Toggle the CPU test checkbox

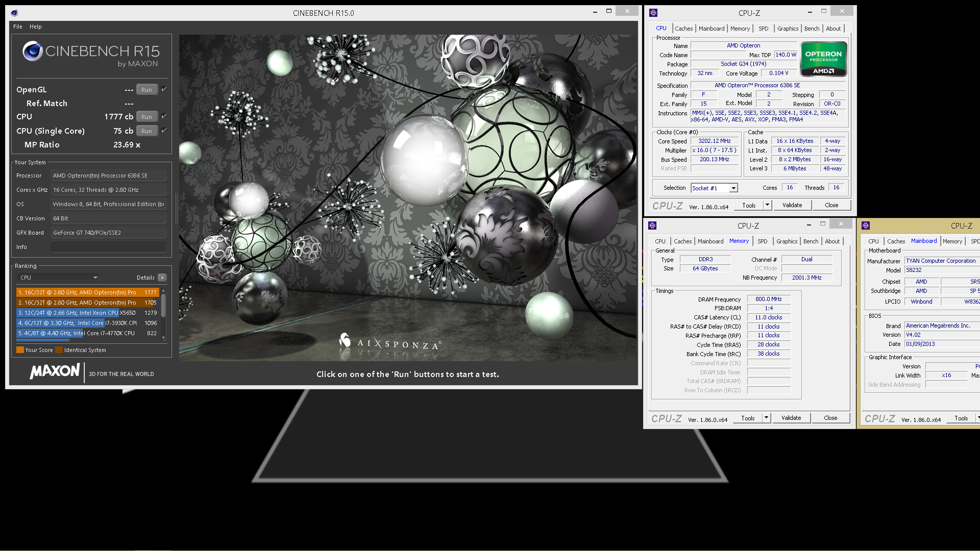(x=164, y=116)
